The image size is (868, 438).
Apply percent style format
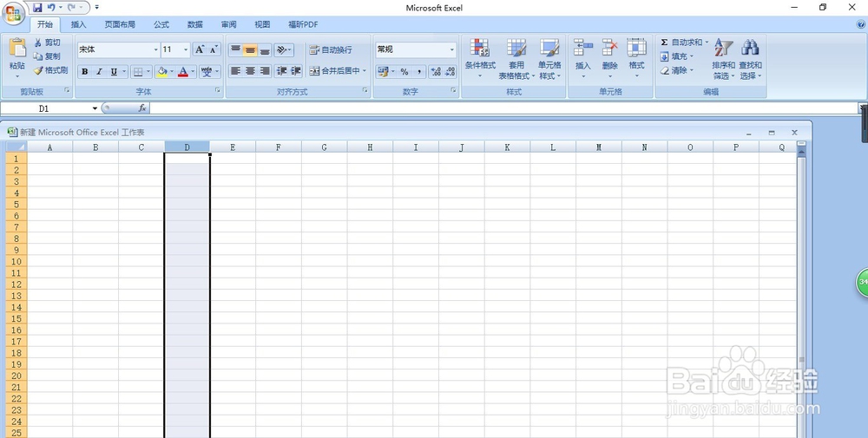pos(404,71)
